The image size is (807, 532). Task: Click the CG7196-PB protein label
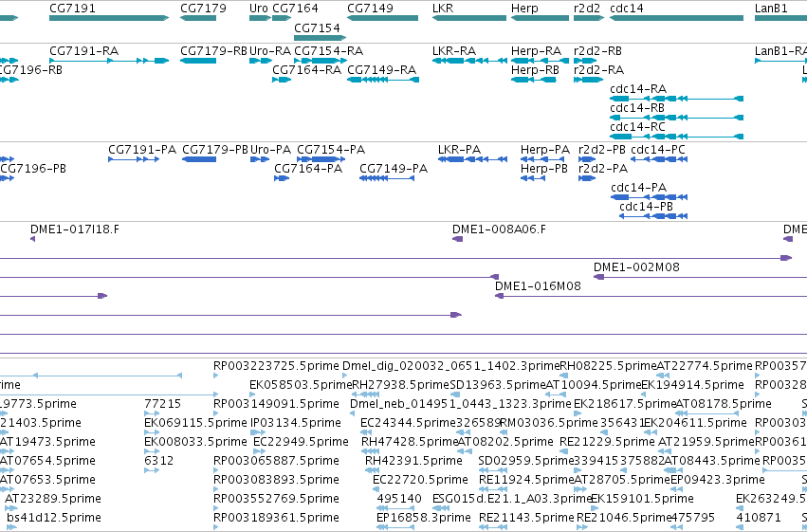33,169
